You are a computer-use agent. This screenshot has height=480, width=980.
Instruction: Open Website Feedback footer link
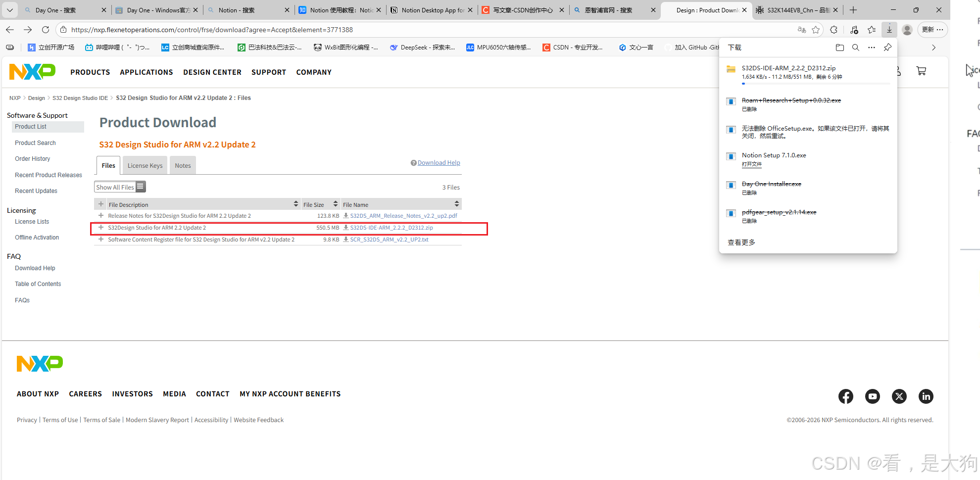click(258, 420)
